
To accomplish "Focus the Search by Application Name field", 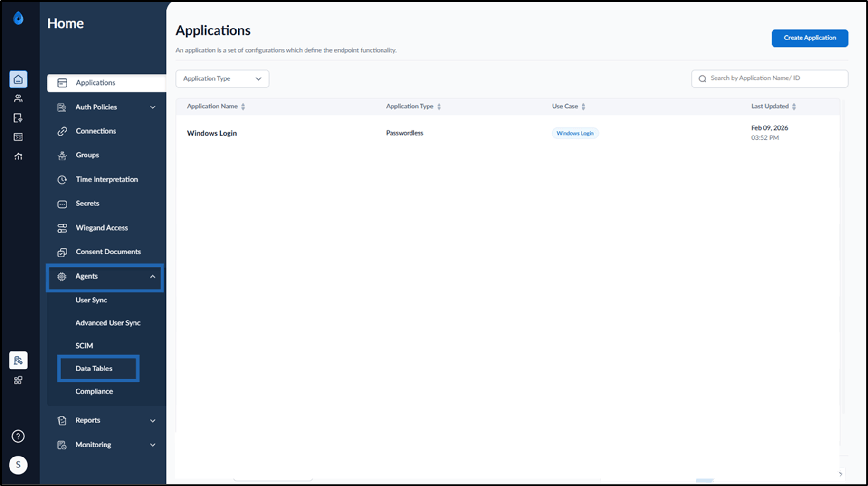I will [x=770, y=79].
